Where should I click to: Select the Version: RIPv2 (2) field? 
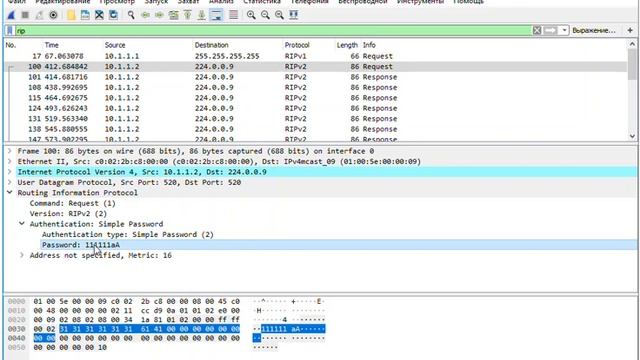point(68,214)
